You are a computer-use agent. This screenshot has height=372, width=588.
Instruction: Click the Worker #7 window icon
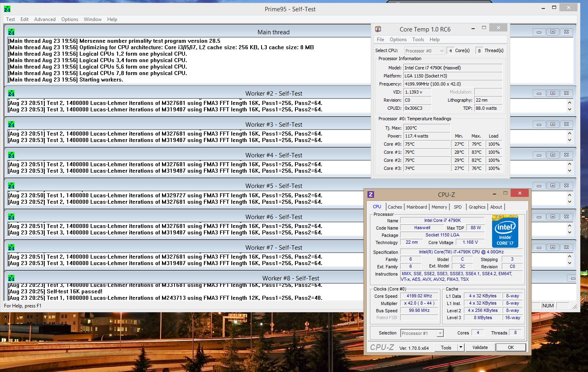11,247
